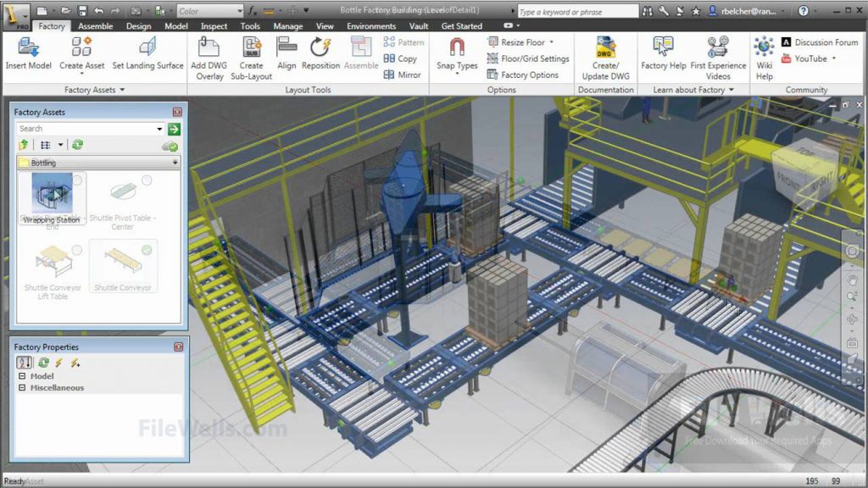Click binoculars search icon
Viewport: 868px width, 488px height.
648,10
